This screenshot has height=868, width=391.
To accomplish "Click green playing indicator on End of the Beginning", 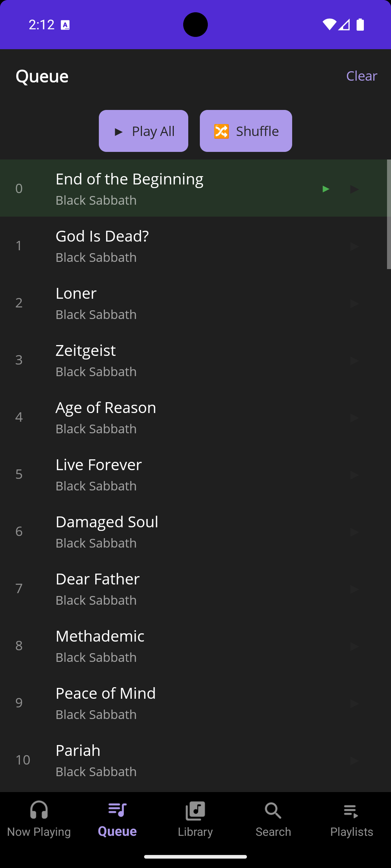I will coord(326,189).
